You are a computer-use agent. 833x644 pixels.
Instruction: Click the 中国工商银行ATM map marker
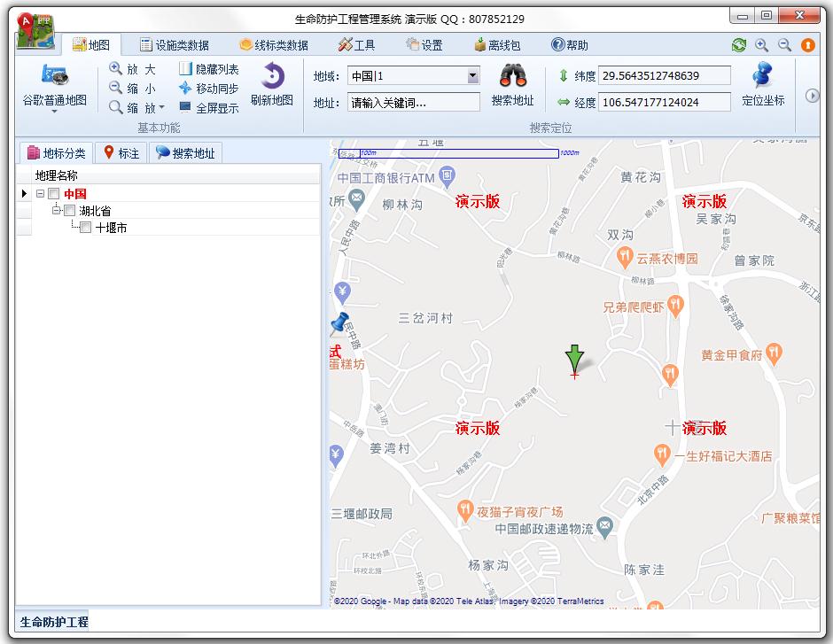[x=448, y=177]
